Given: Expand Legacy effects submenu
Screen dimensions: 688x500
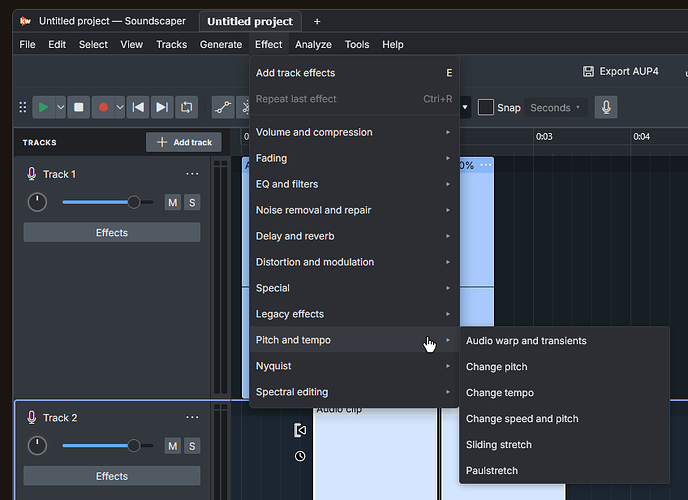Looking at the screenshot, I should tap(354, 314).
